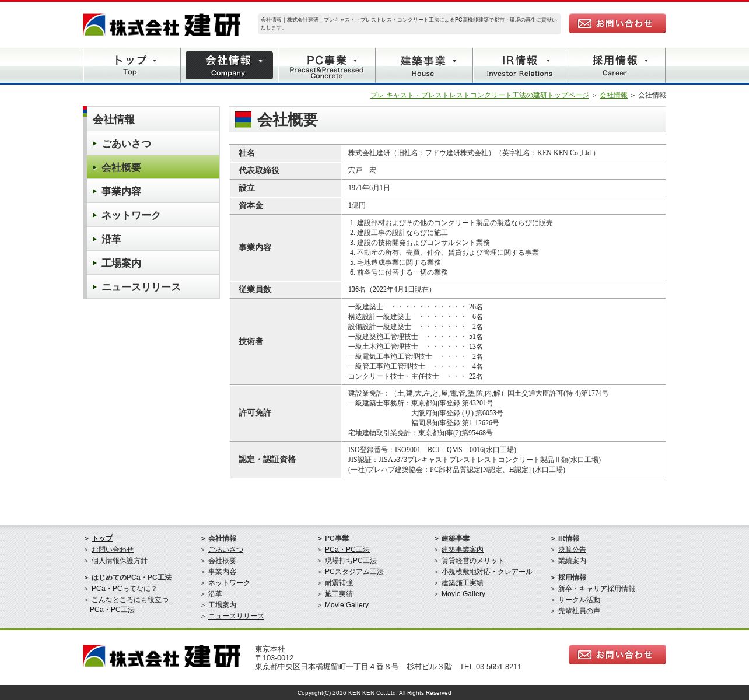Viewport: 749px width, 700px height.
Task: Click footer link 建築施工実績
Action: [463, 583]
